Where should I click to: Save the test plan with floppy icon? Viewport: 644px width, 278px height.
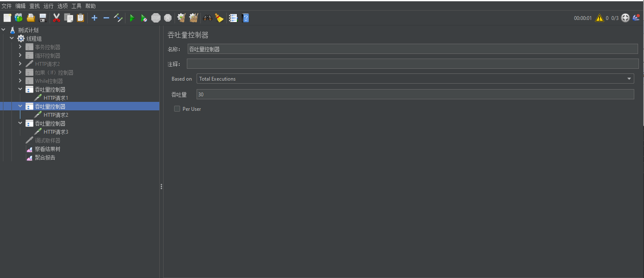pos(42,18)
